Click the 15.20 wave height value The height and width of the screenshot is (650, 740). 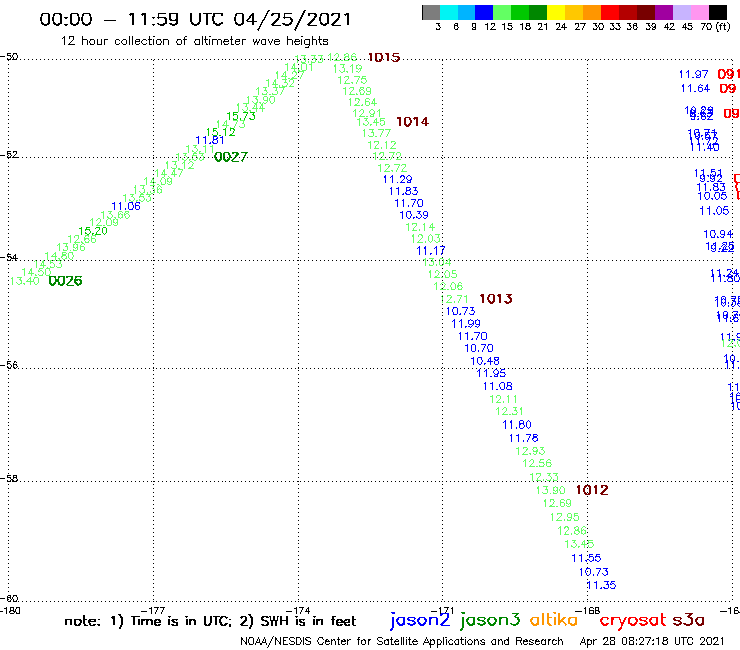93,231
